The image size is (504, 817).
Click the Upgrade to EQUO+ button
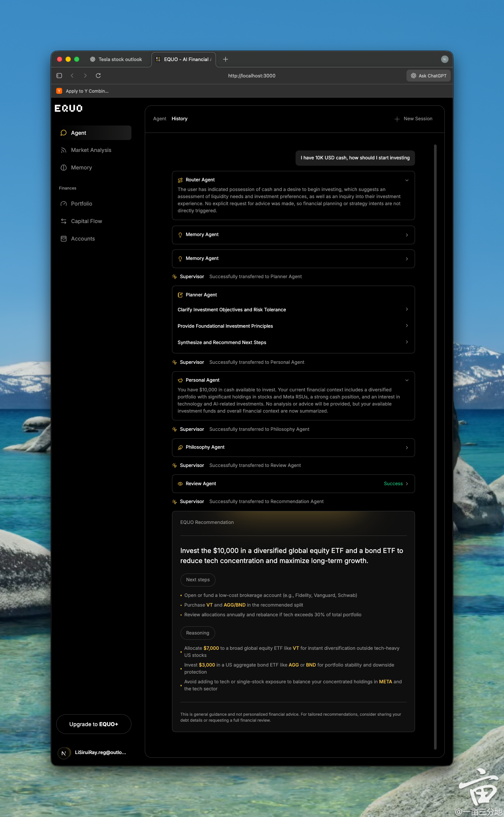(x=94, y=724)
